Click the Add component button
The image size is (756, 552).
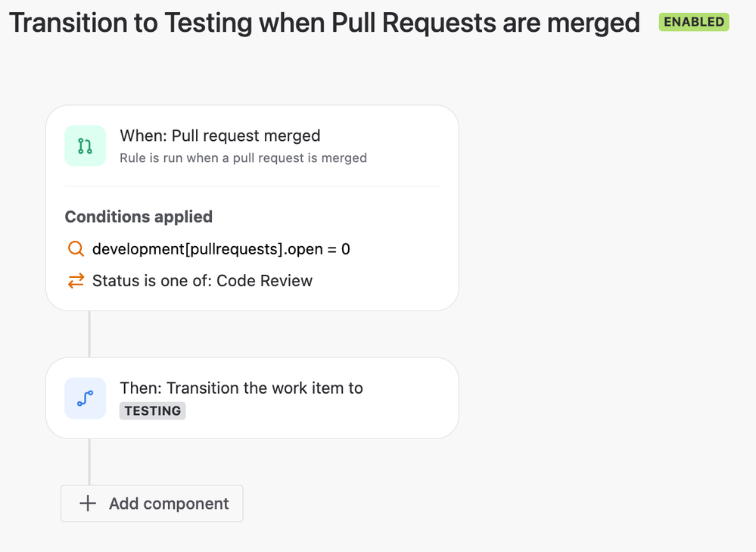152,504
